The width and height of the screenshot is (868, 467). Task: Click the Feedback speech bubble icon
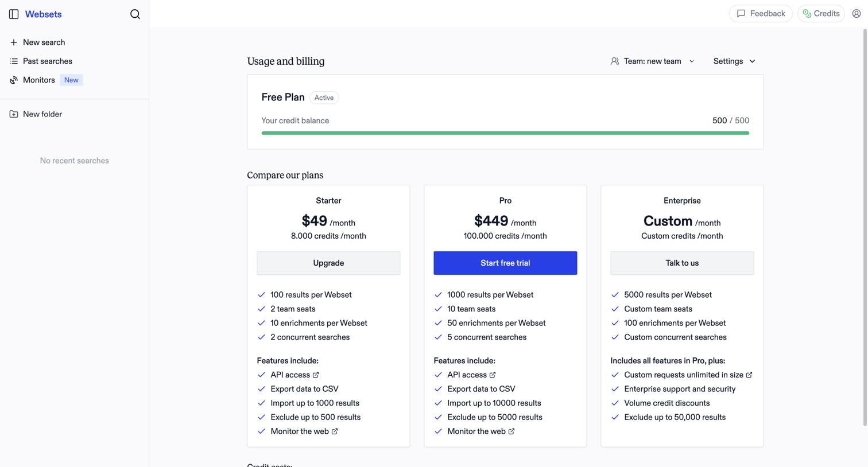741,14
